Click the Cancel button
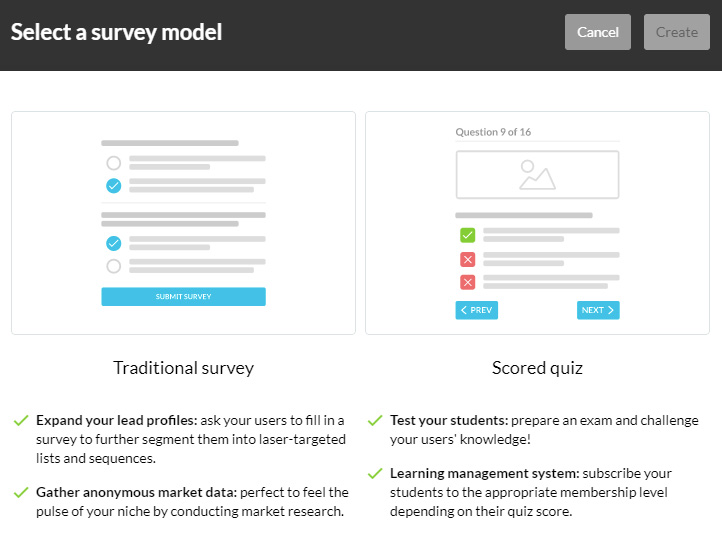 pos(598,32)
